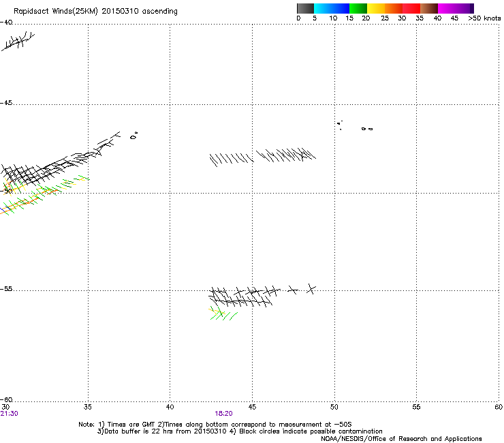
Task: Select the gray 0-5 knots color bar segment
Action: click(x=305, y=8)
